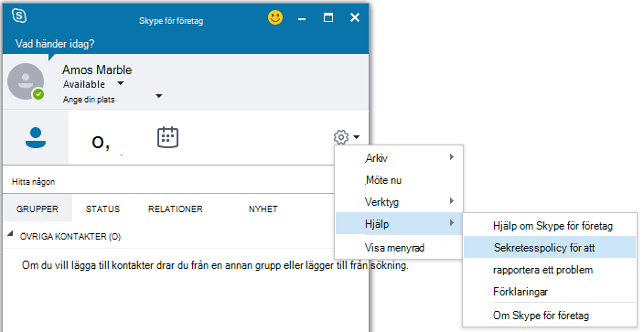Image resolution: width=644 pixels, height=332 pixels.
Task: Maximize the Skype för företag window
Action: click(328, 17)
